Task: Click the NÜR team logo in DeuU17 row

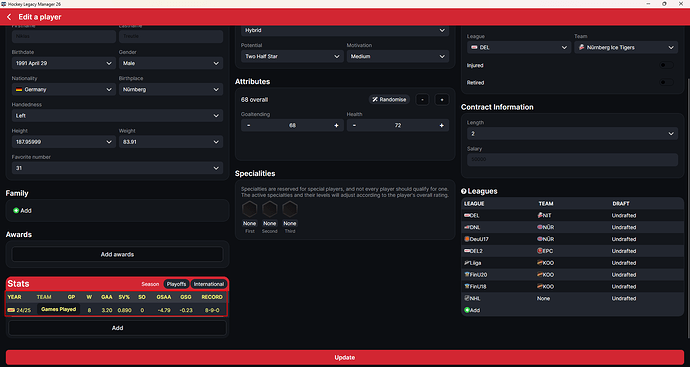Action: (x=540, y=239)
